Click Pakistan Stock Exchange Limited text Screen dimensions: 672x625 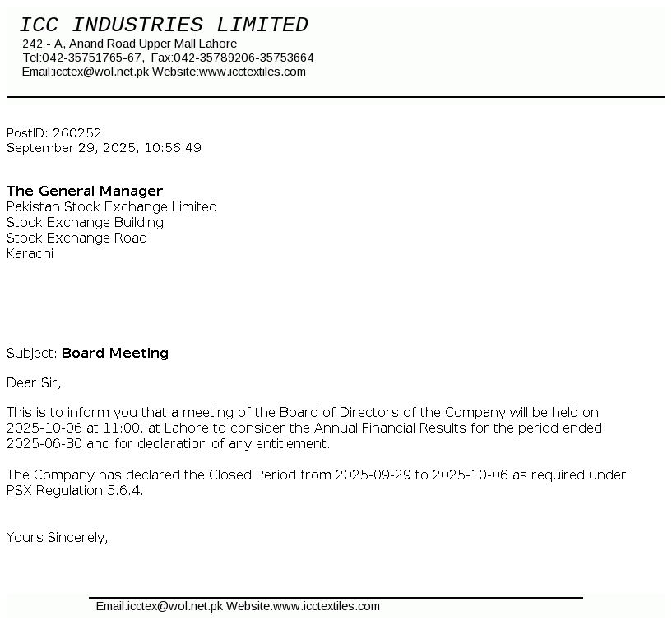112,207
